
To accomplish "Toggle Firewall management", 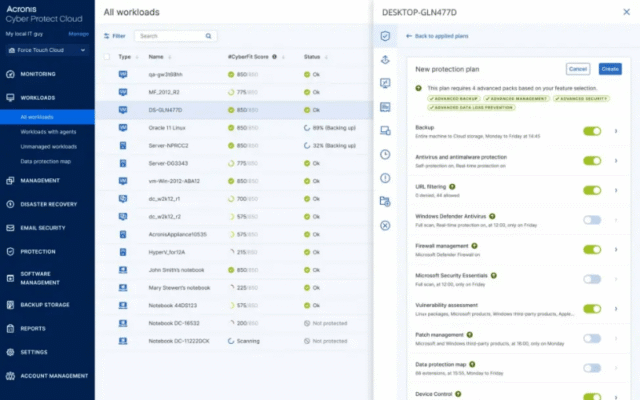I will (x=592, y=249).
